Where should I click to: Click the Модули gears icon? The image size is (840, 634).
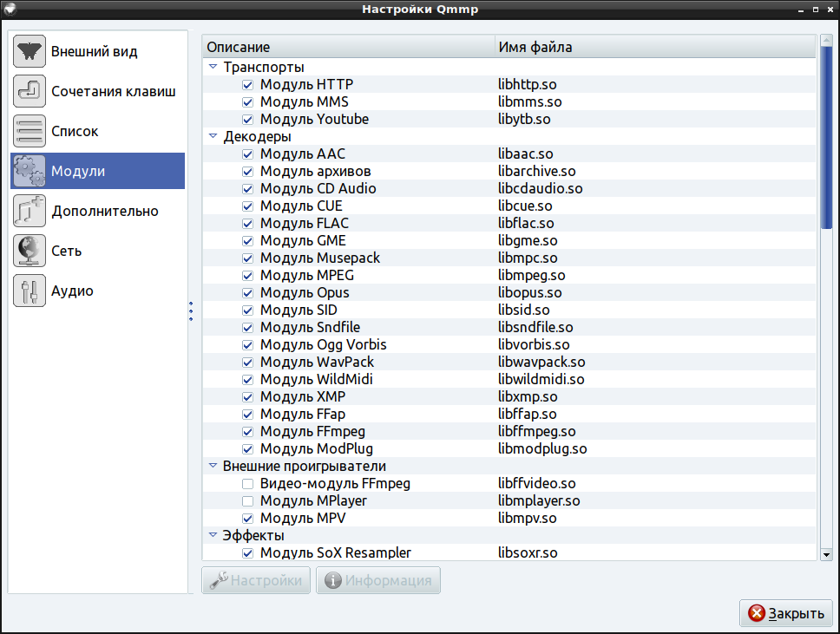[30, 172]
